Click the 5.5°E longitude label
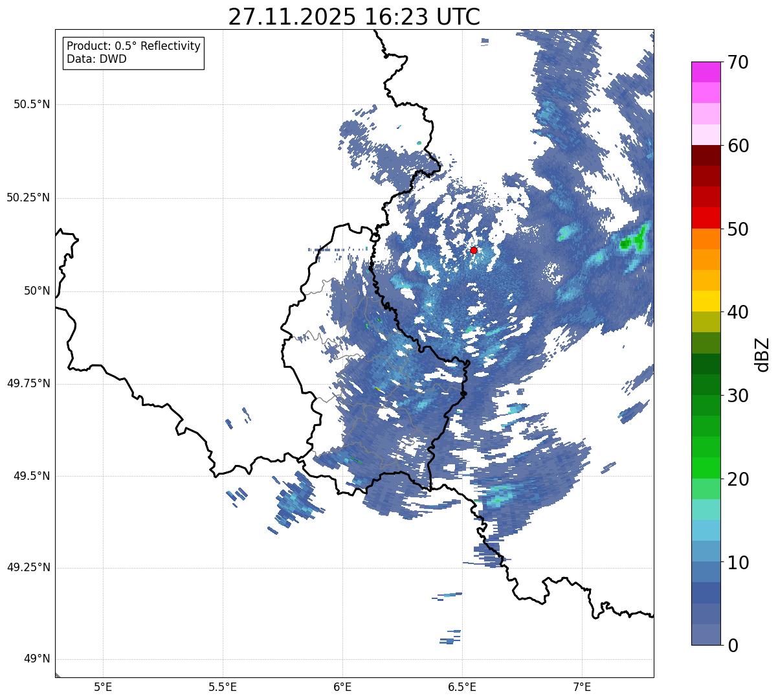 coord(223,686)
